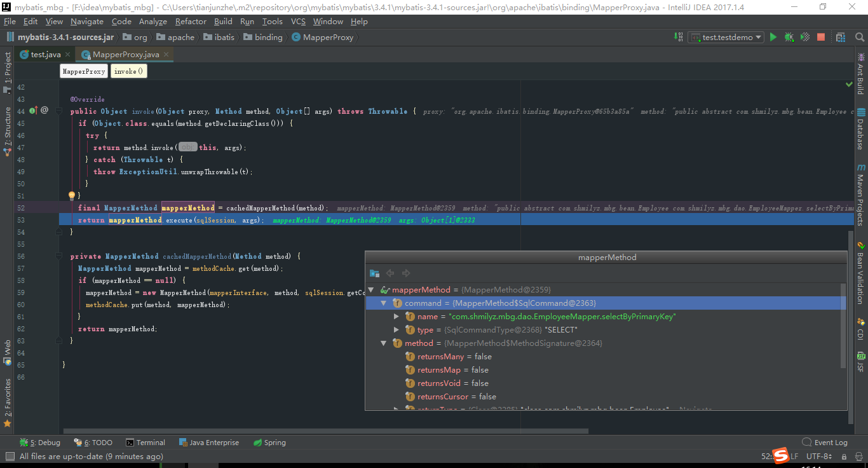
Task: Open the Terminal tool window
Action: click(146, 442)
